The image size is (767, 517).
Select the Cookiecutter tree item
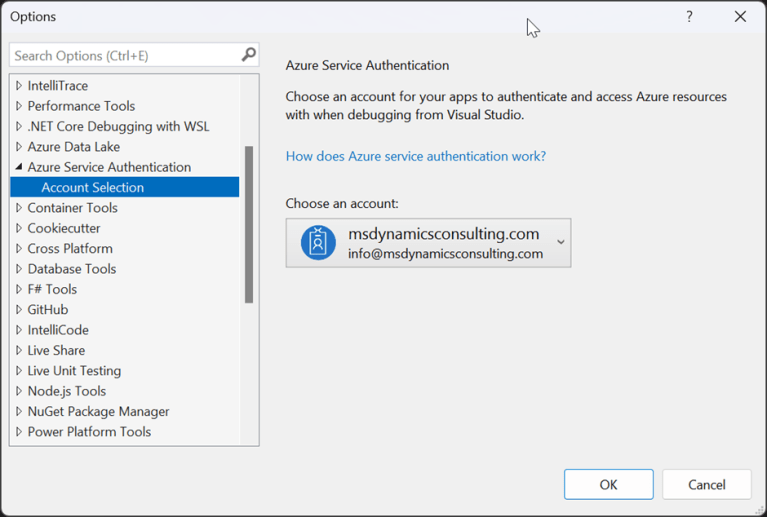click(x=64, y=228)
